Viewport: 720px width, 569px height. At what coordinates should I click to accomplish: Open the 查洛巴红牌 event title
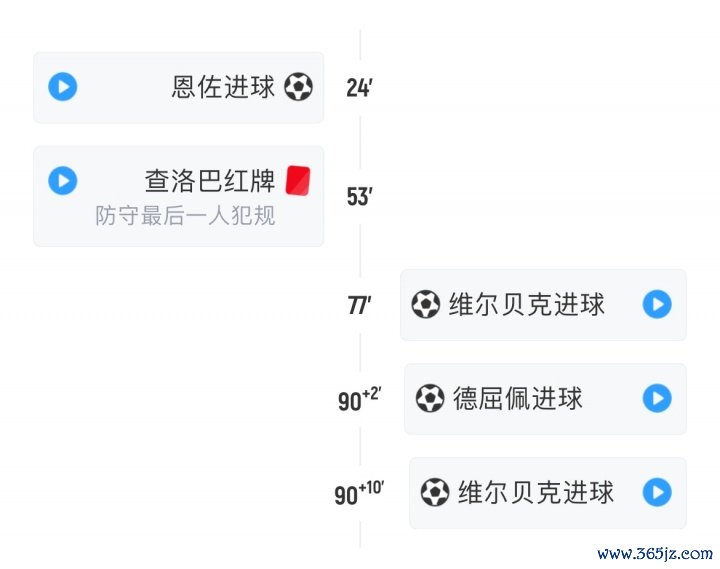tap(210, 181)
